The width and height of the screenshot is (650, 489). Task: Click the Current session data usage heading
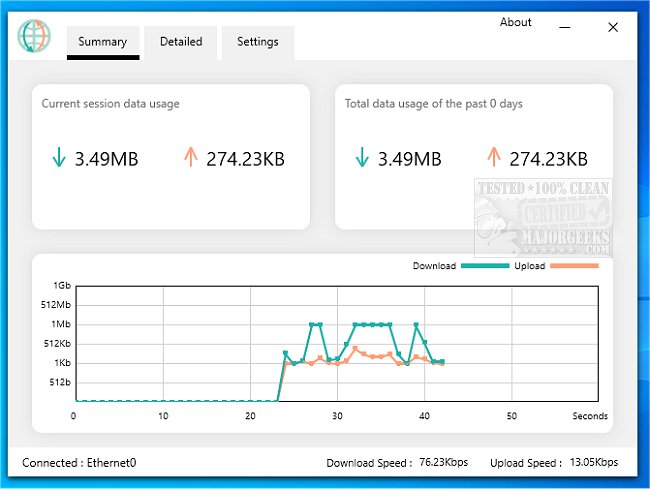[x=110, y=103]
